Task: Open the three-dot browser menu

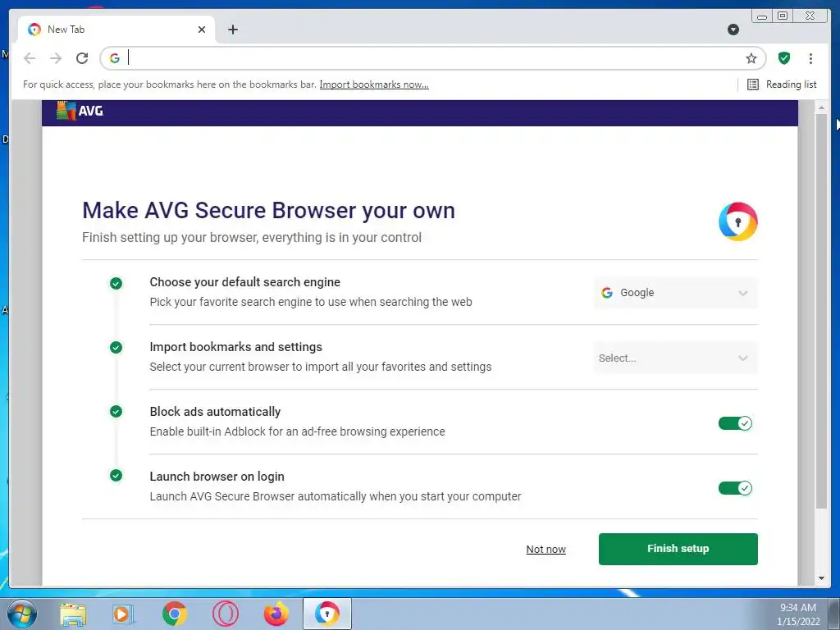Action: 810,58
